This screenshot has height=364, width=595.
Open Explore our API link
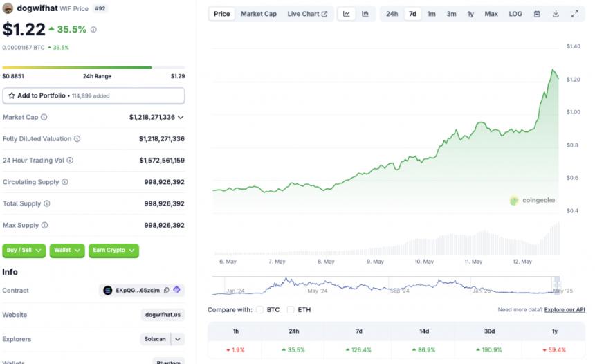[x=565, y=310]
